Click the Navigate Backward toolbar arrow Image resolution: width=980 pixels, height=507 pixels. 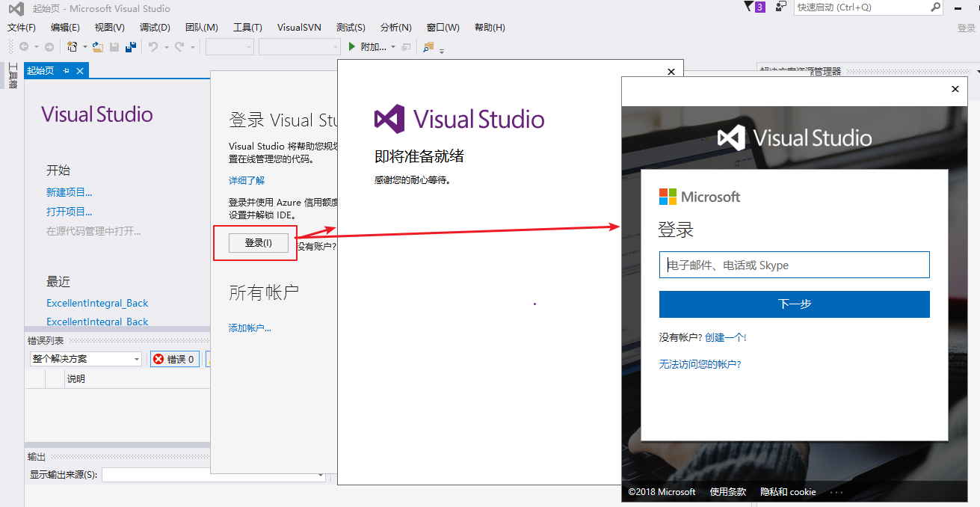point(24,46)
